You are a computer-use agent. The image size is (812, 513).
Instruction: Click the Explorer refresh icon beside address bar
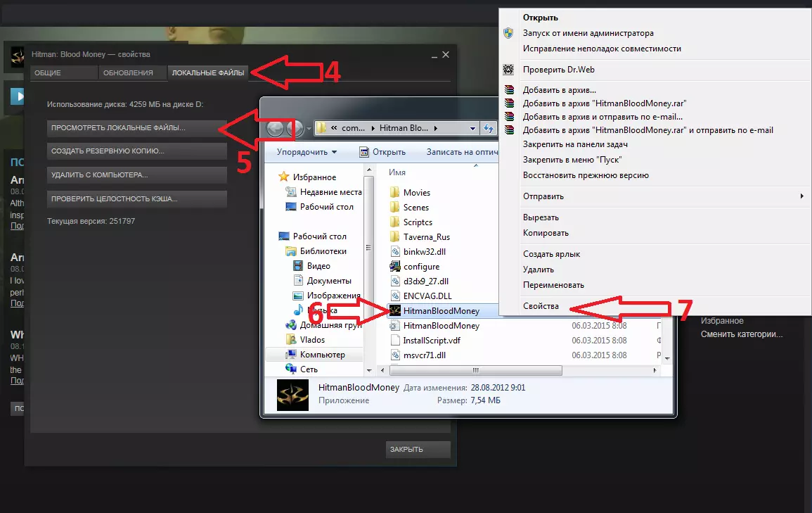(489, 128)
